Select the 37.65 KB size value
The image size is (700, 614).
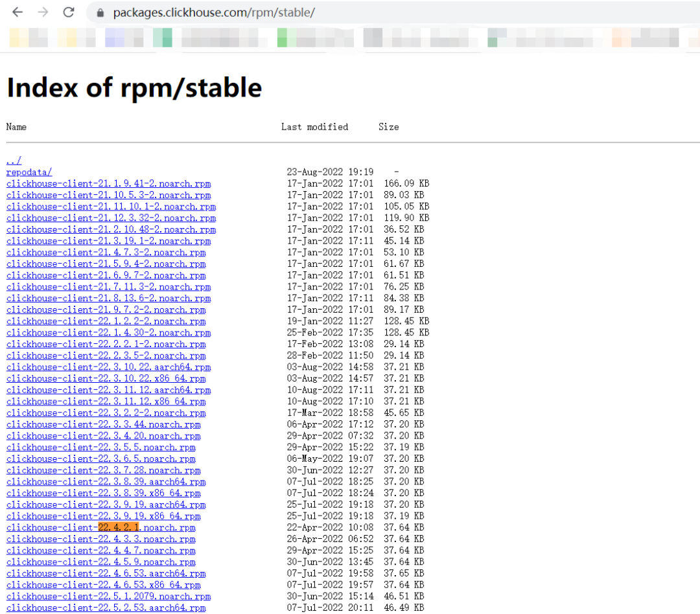[x=404, y=573]
